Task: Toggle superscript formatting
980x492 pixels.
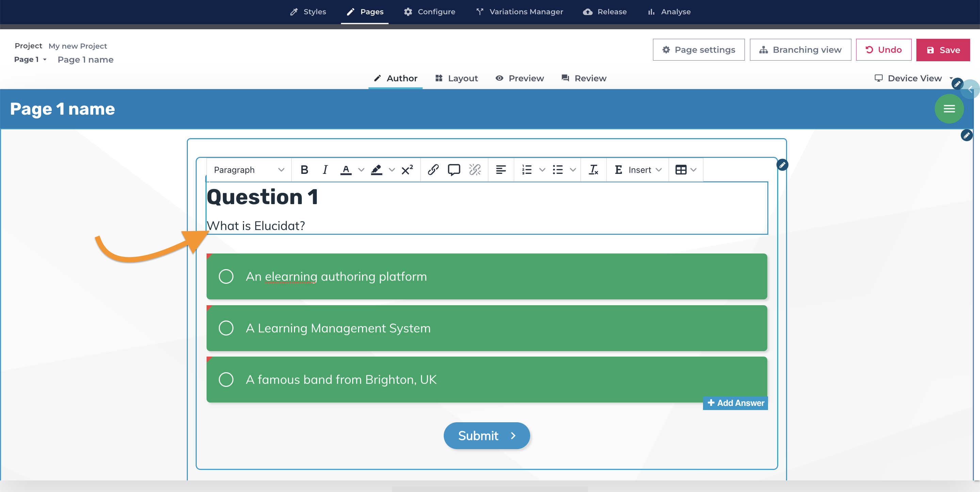Action: point(407,170)
